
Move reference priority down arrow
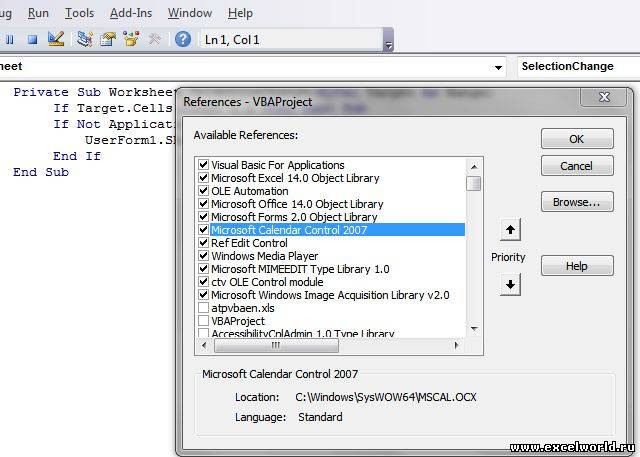click(510, 284)
